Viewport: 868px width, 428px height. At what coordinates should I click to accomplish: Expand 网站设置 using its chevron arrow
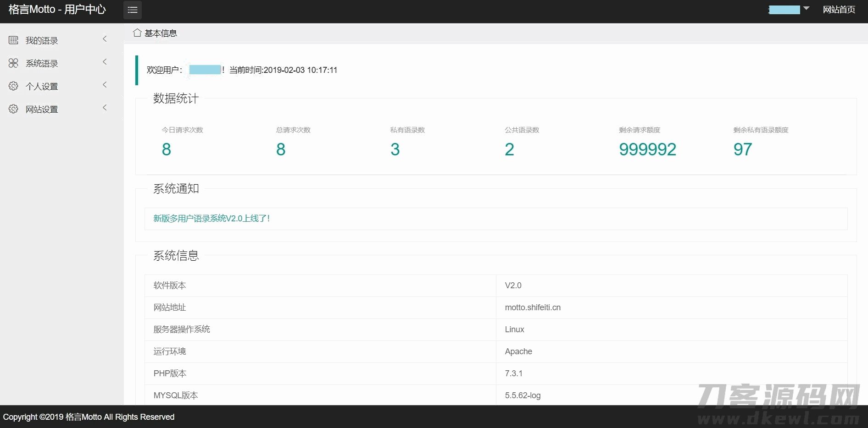pos(105,108)
